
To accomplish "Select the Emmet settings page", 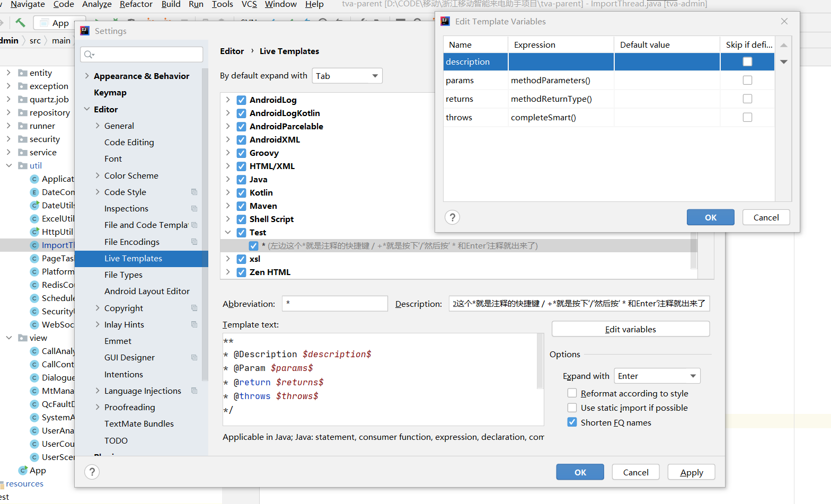I will [x=118, y=341].
